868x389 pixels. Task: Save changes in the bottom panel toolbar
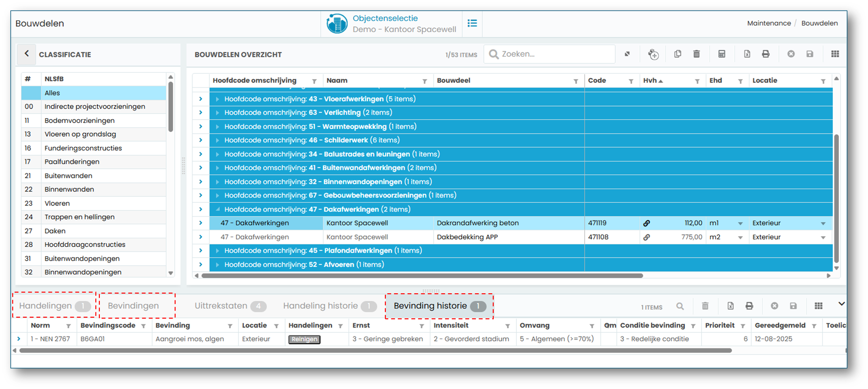(x=793, y=306)
